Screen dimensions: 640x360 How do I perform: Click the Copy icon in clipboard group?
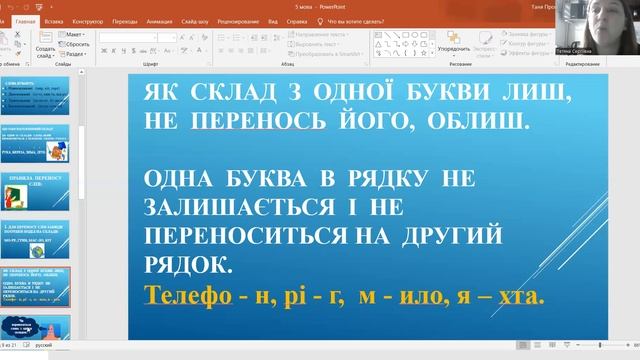coord(18,44)
